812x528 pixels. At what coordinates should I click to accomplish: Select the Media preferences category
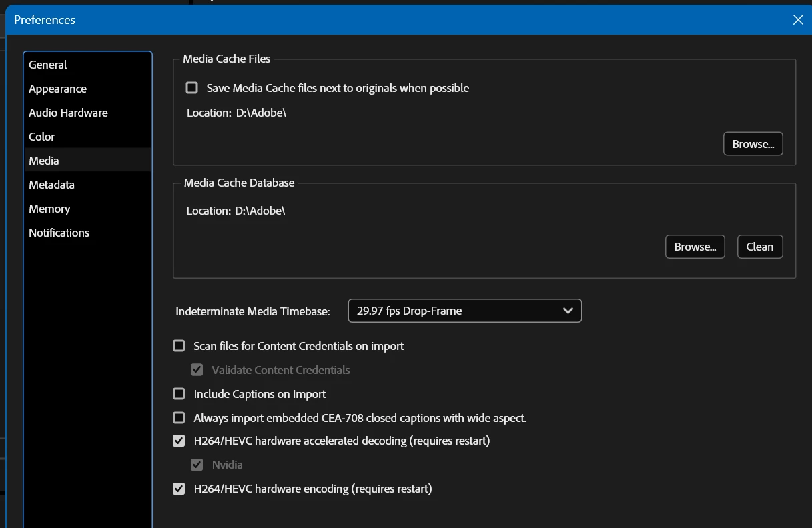pyautogui.click(x=44, y=161)
